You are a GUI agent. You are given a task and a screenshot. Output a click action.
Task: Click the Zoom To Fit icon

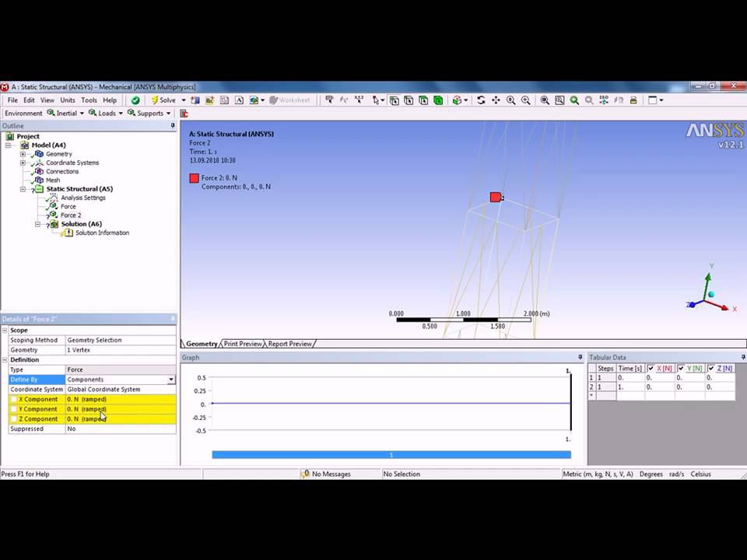545,100
